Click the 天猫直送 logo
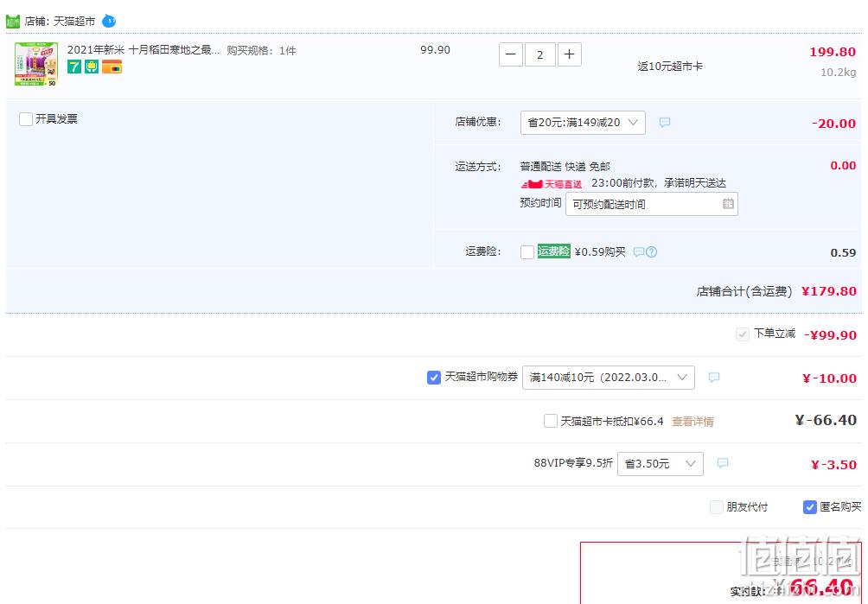This screenshot has height=604, width=868. [x=552, y=184]
